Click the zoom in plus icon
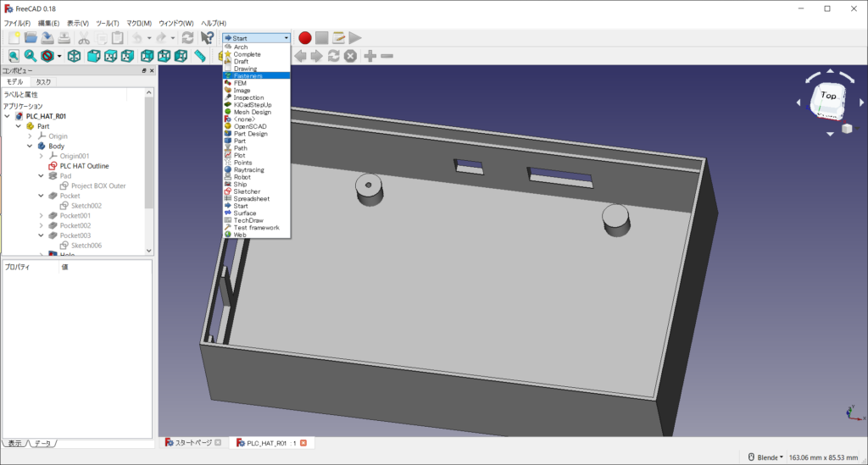 [x=370, y=56]
